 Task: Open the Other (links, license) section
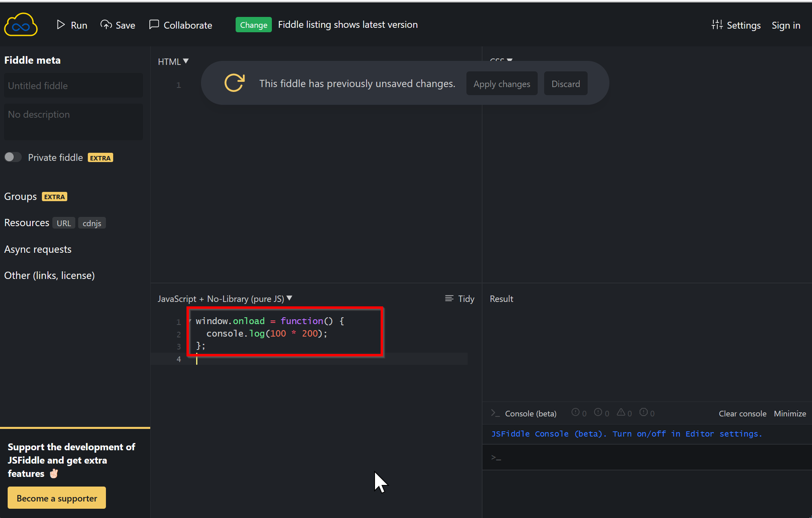pos(50,275)
